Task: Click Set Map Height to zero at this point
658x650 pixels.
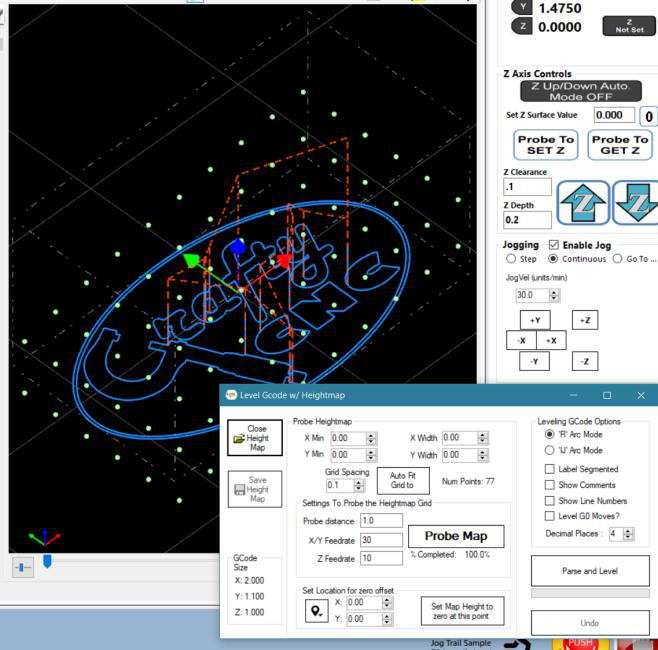Action: point(462,611)
